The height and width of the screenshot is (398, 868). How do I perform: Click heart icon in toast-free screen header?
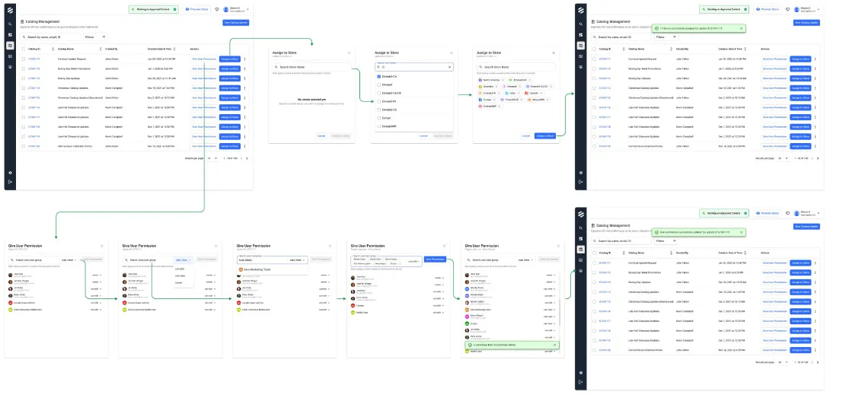coord(217,9)
